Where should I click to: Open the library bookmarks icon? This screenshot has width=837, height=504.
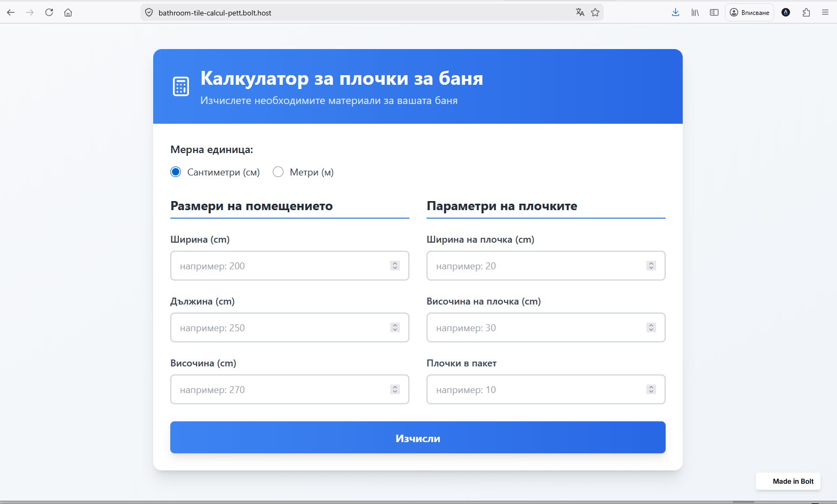point(695,12)
